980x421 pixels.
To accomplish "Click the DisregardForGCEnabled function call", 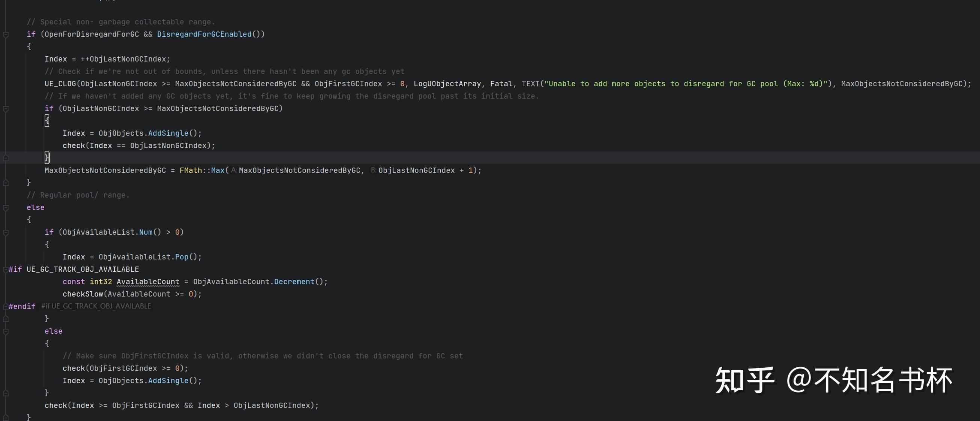I will (x=204, y=34).
